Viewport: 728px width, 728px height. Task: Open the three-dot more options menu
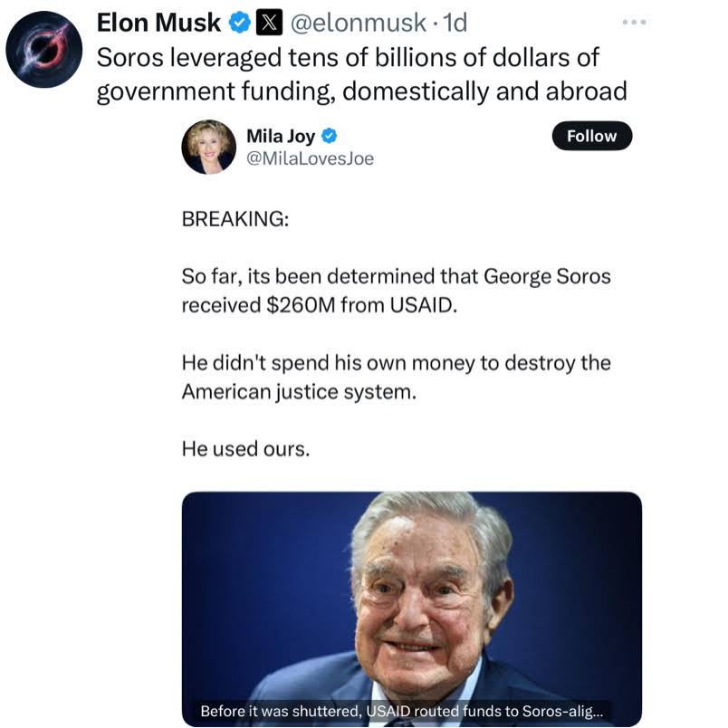click(x=636, y=22)
